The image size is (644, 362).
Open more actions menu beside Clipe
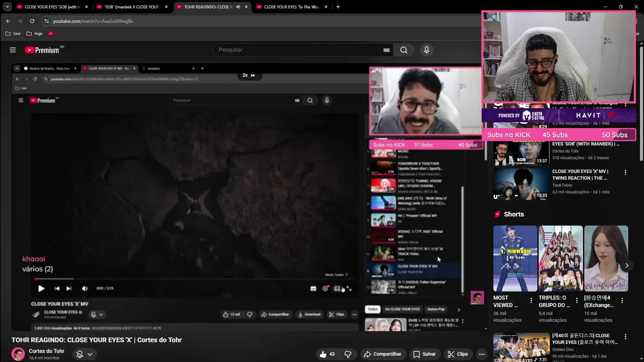481,354
